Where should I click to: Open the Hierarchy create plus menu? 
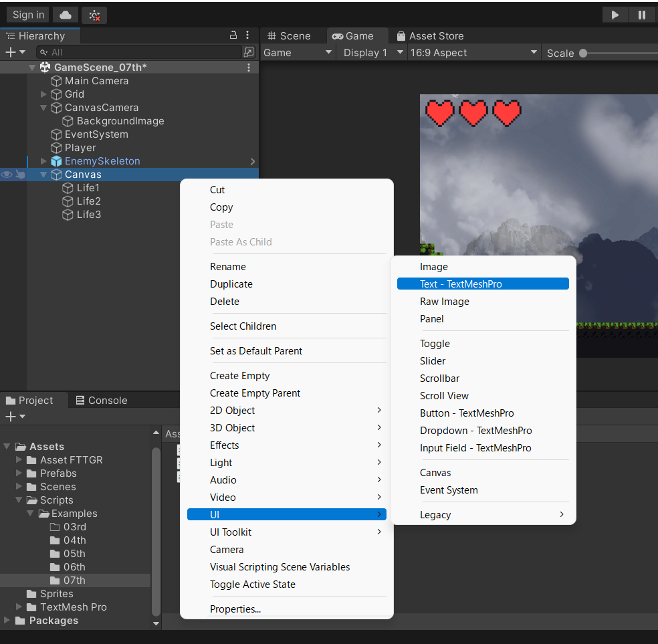pyautogui.click(x=15, y=52)
